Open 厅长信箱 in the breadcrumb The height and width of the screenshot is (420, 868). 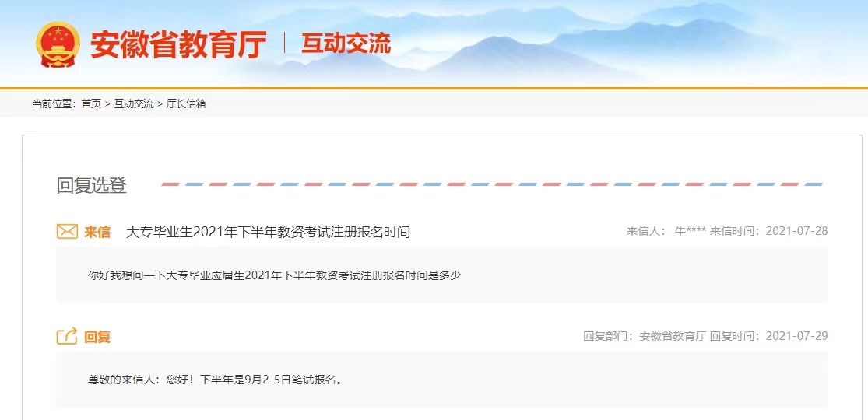(186, 103)
